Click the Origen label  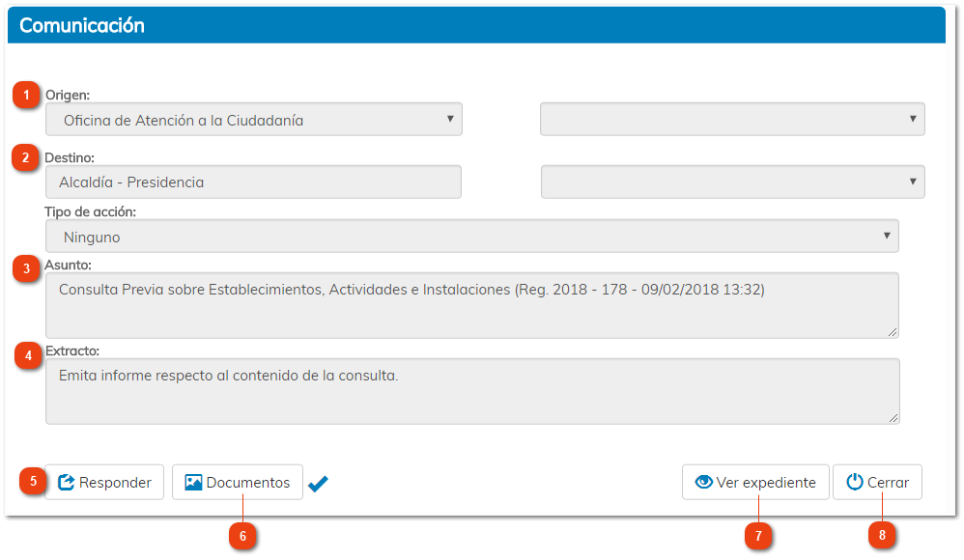click(x=68, y=95)
